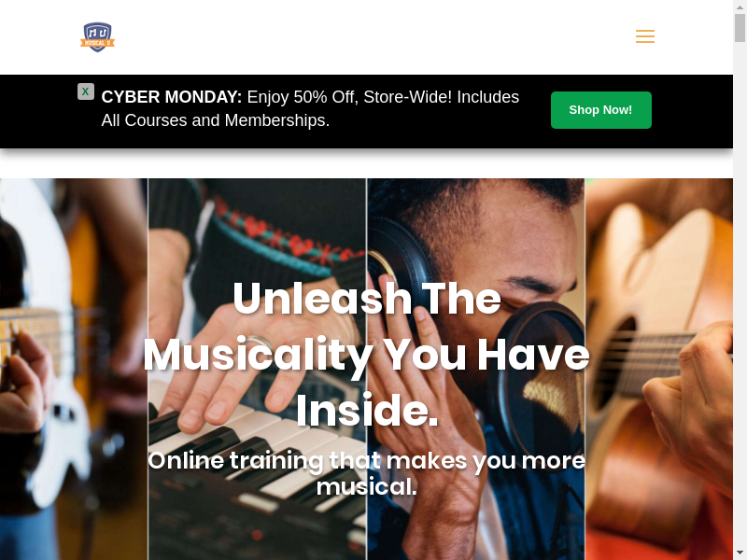Click the scrollbar up arrow
The height and width of the screenshot is (560, 747).
click(740, 6)
